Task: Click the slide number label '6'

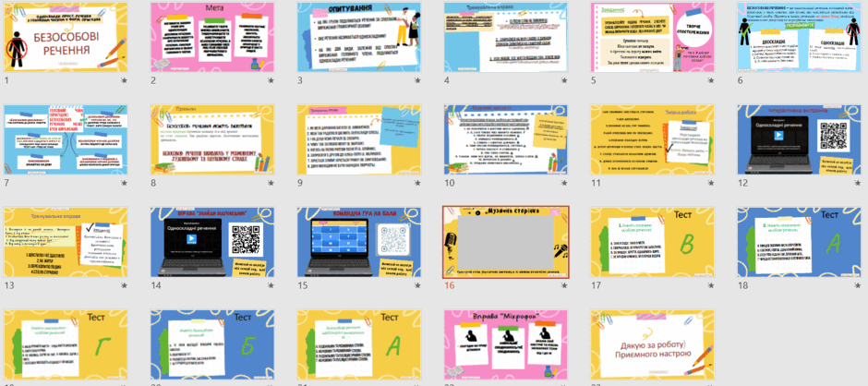Action: pos(741,80)
